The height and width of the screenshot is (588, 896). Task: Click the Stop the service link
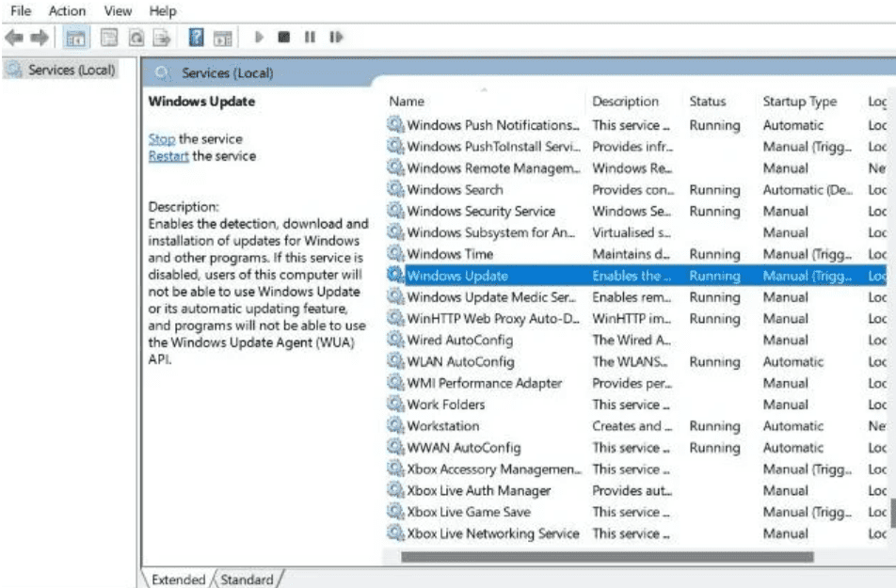tap(162, 139)
